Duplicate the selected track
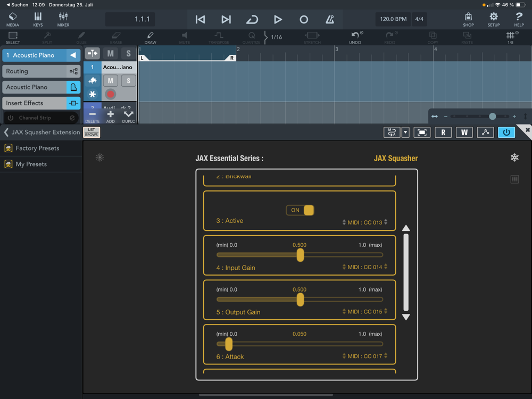The image size is (532, 399). click(x=128, y=117)
